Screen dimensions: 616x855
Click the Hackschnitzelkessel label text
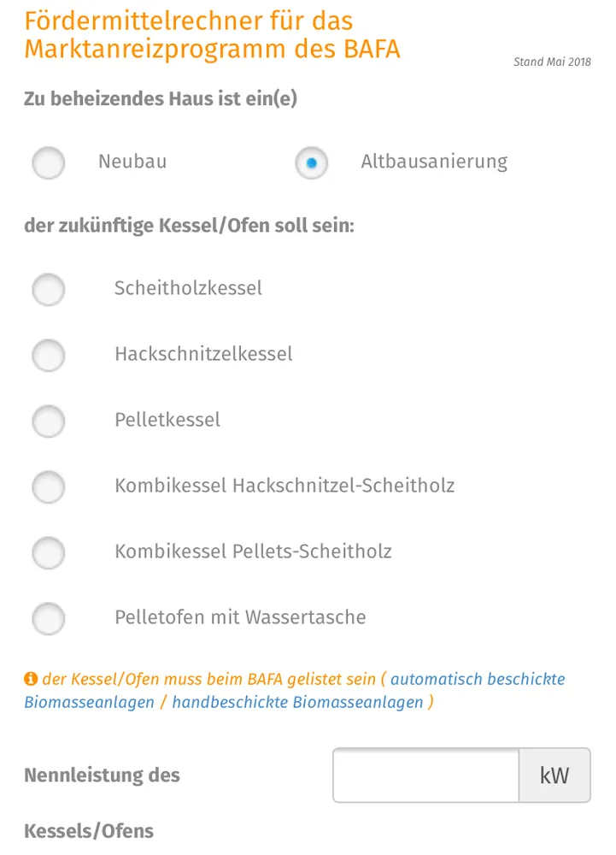(x=203, y=354)
